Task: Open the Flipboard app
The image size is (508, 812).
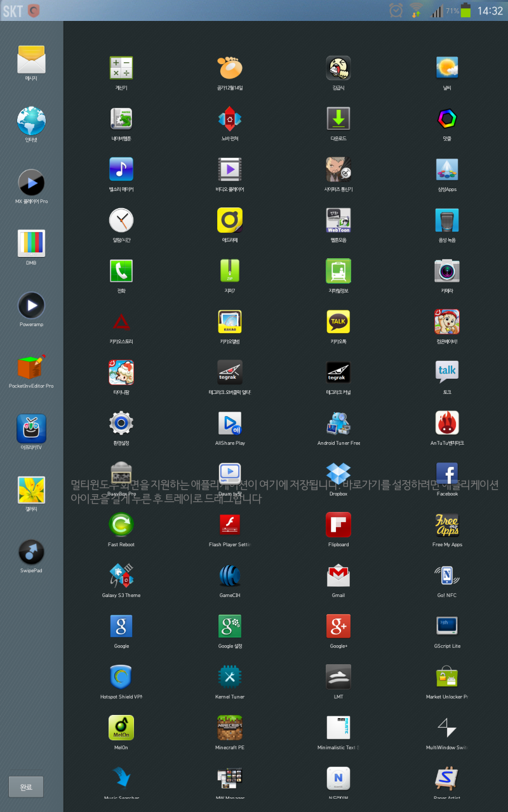Action: click(x=338, y=525)
